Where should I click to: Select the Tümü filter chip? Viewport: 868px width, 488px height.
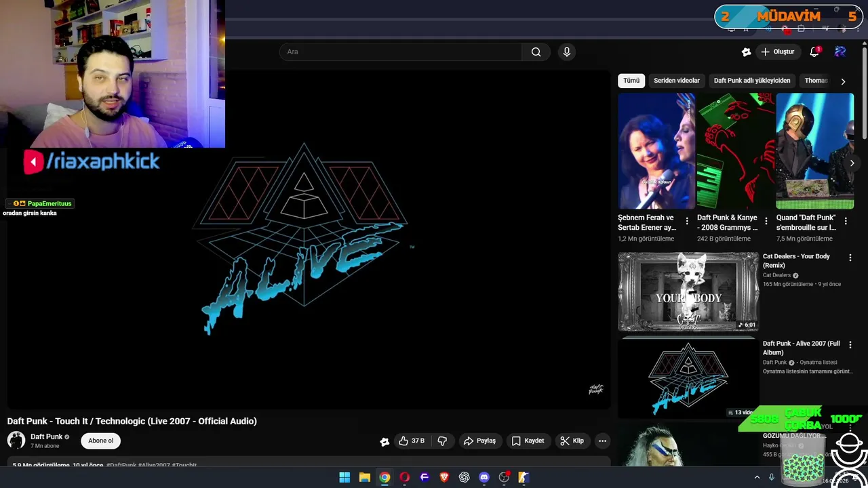pos(631,81)
